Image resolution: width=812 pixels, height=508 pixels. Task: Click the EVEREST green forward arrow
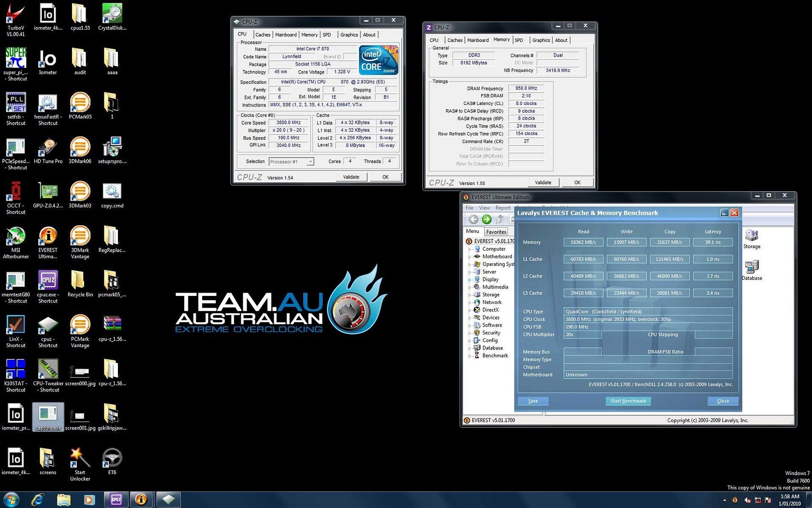tap(487, 219)
